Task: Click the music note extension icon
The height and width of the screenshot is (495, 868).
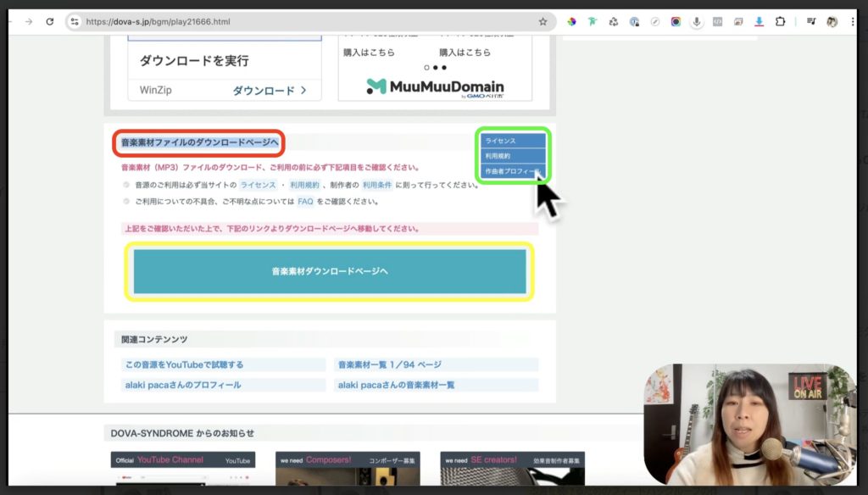Action: (810, 20)
